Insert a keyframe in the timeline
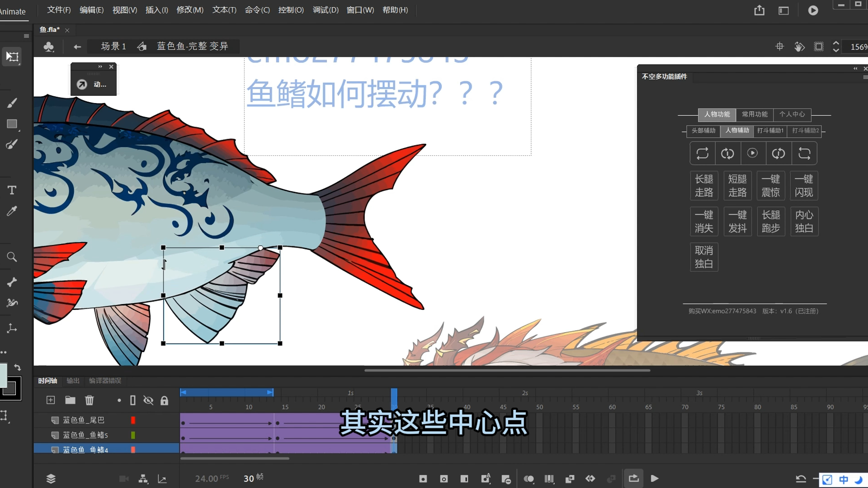The height and width of the screenshot is (488, 868). [423, 479]
